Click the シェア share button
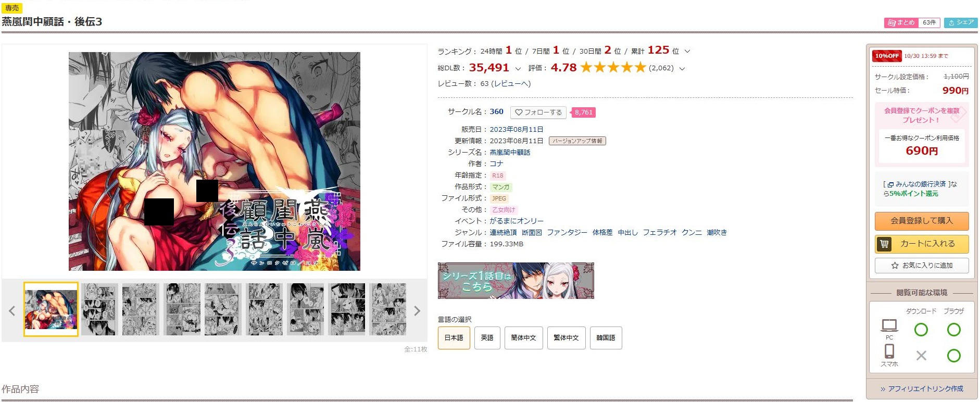 (x=960, y=22)
